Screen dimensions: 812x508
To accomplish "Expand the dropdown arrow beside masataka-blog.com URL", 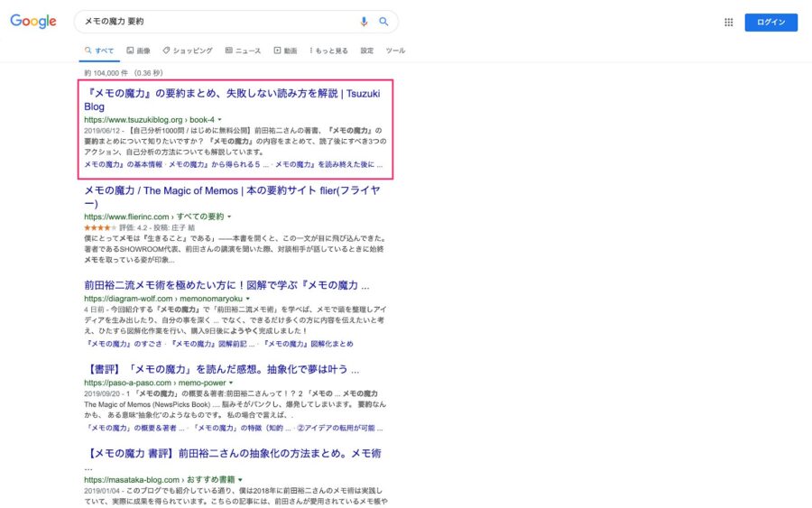I will coord(240,480).
